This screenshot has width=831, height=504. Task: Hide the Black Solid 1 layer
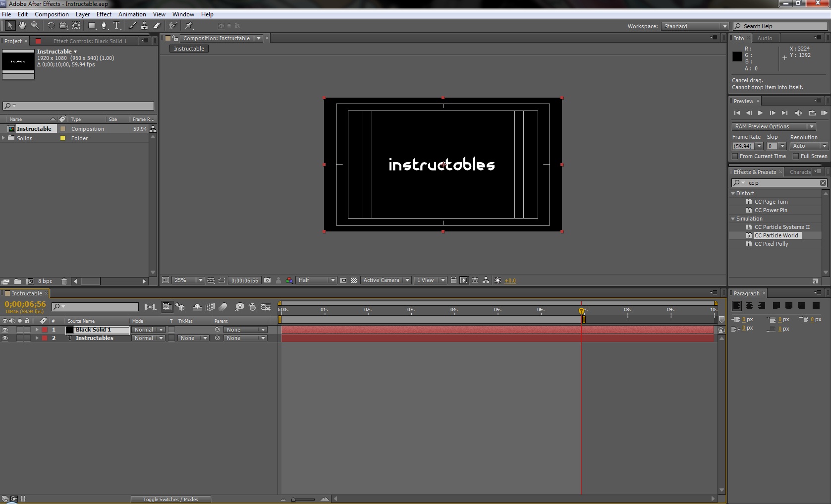[x=5, y=330]
